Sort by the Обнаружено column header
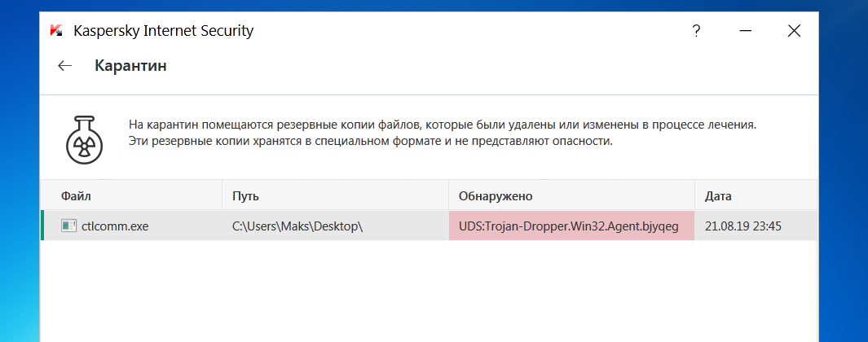This screenshot has width=868, height=342. 572,196
